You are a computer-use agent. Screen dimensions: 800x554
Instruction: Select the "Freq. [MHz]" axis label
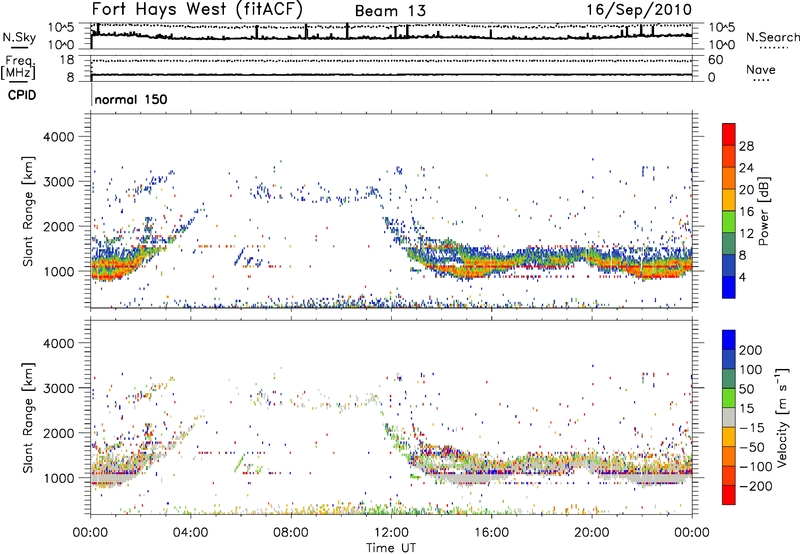18,68
